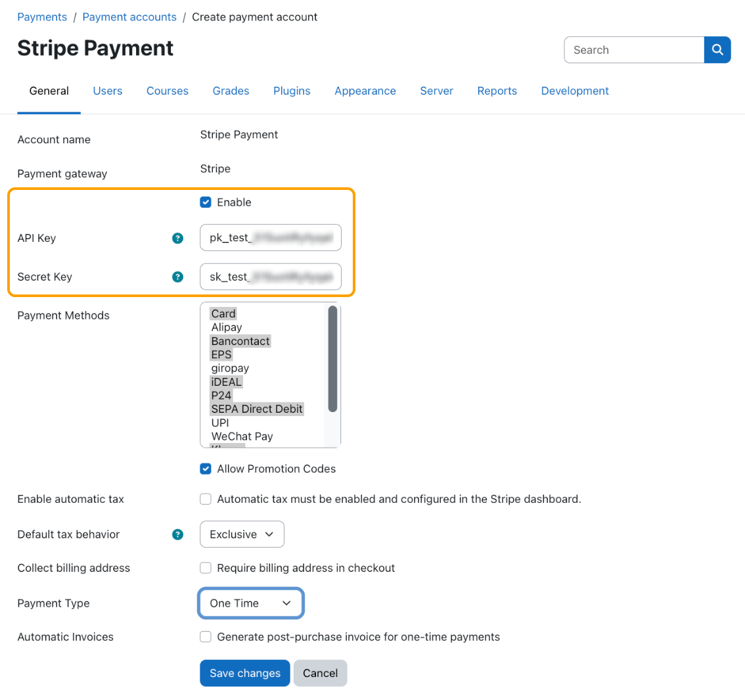Switch to the Appearance tab
This screenshot has width=745, height=700.
click(365, 91)
